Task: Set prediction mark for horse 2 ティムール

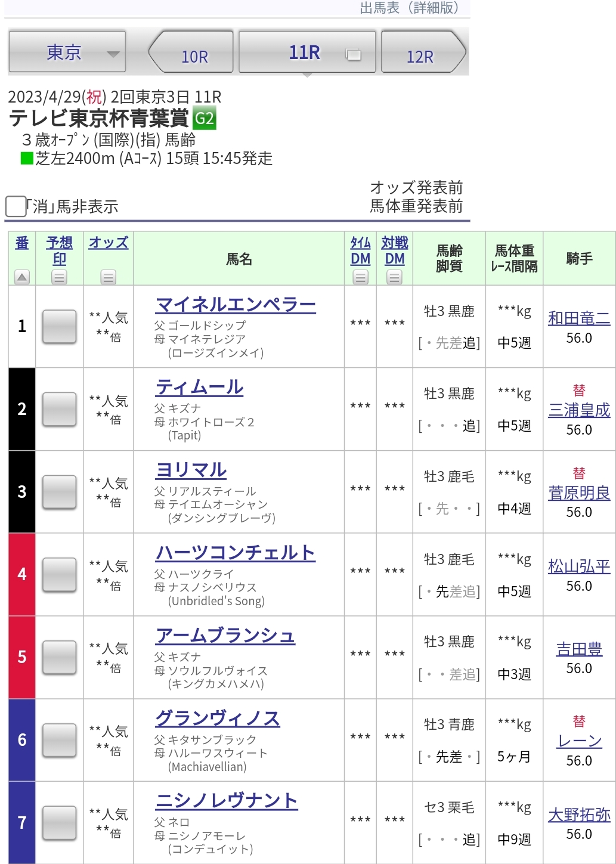Action: [59, 409]
